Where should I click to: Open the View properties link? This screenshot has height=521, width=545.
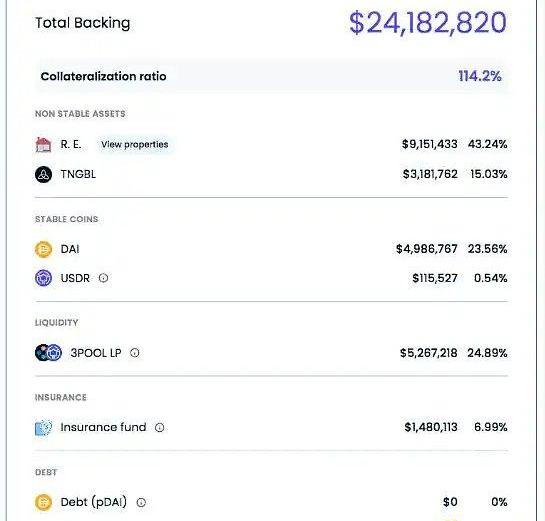pyautogui.click(x=135, y=144)
